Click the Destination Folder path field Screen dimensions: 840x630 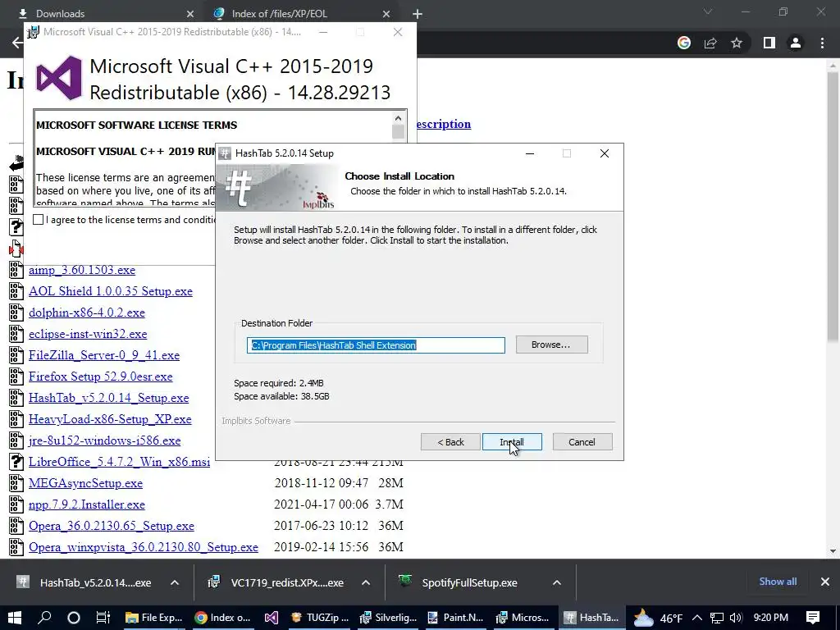tap(376, 345)
